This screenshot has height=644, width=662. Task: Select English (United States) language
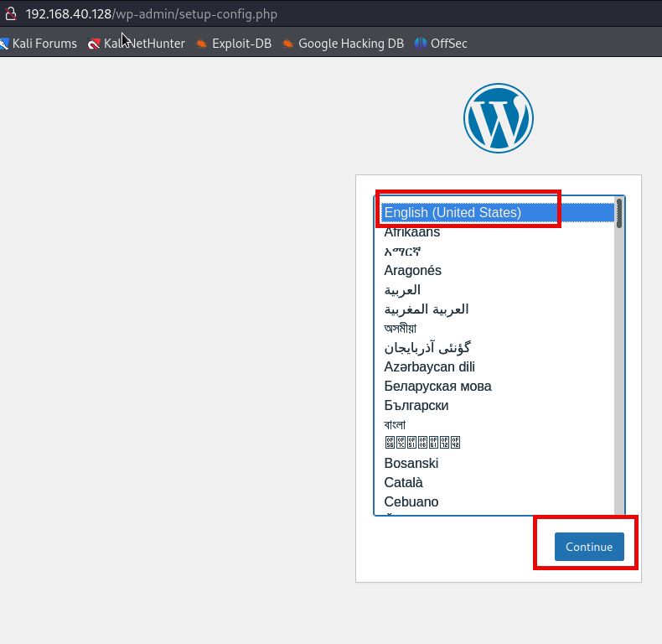[x=453, y=213]
